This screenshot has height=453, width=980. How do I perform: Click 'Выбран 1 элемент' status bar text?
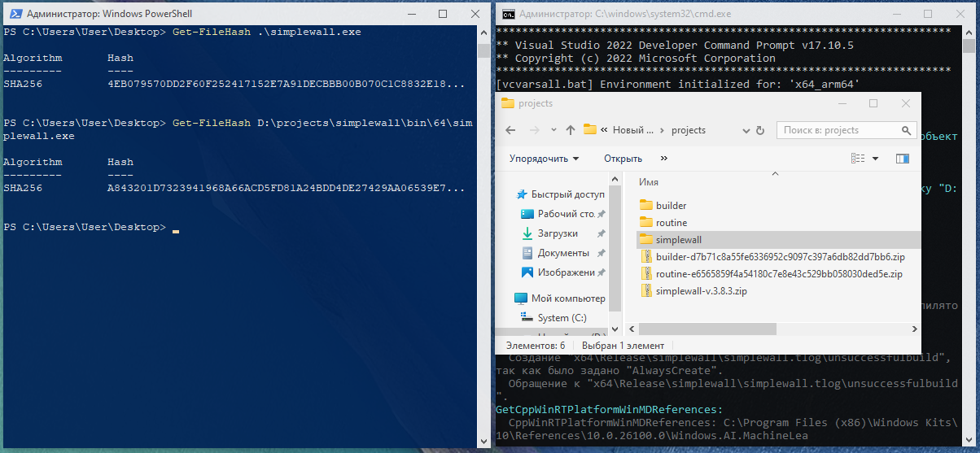tap(623, 346)
